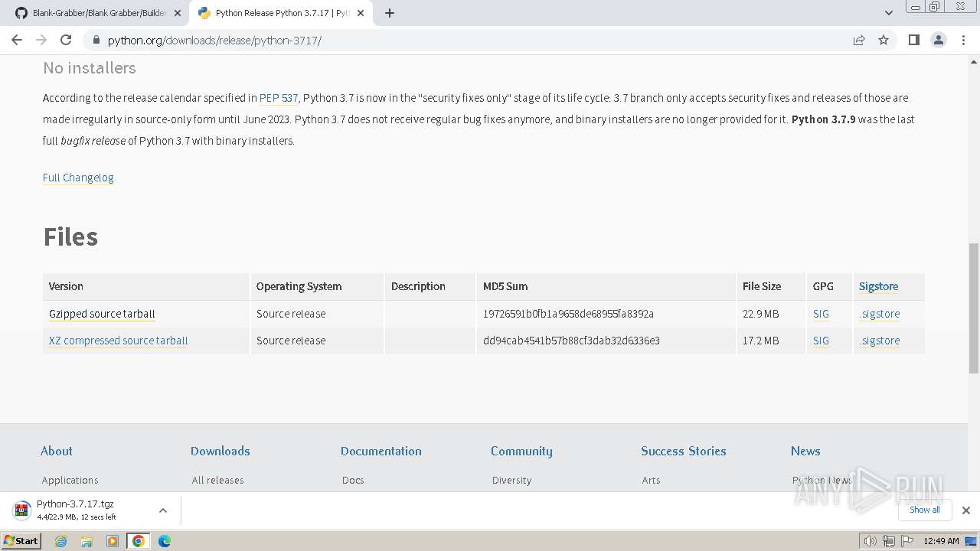This screenshot has width=980, height=551.
Task: View site info via padlock icon
Action: click(x=95, y=40)
